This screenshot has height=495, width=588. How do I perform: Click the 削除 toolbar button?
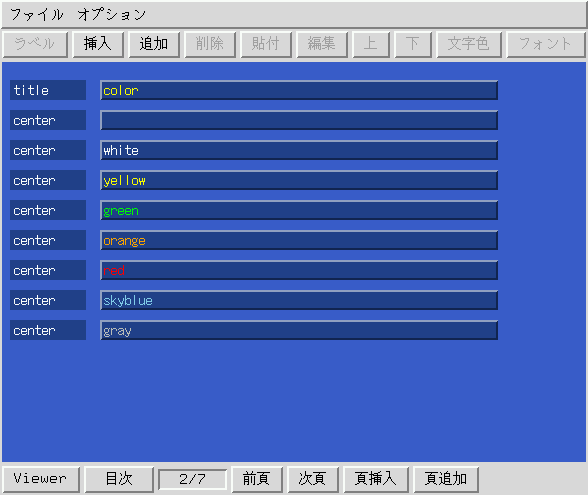(210, 44)
